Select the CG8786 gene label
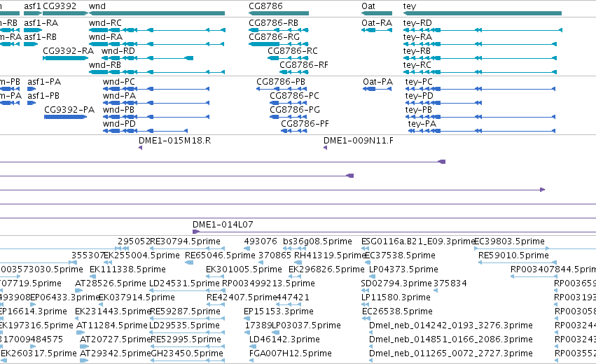The height and width of the screenshot is (364, 596). 265,6
